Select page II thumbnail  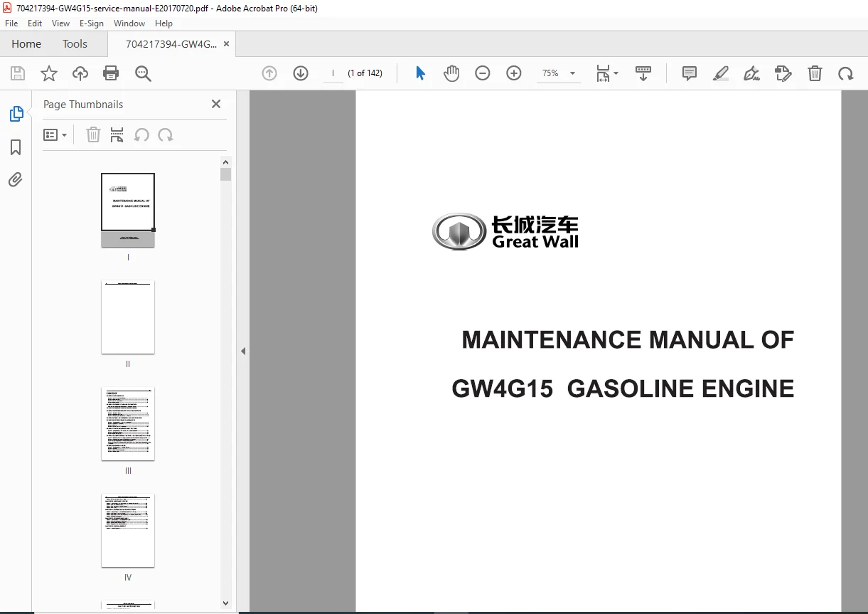click(x=128, y=317)
